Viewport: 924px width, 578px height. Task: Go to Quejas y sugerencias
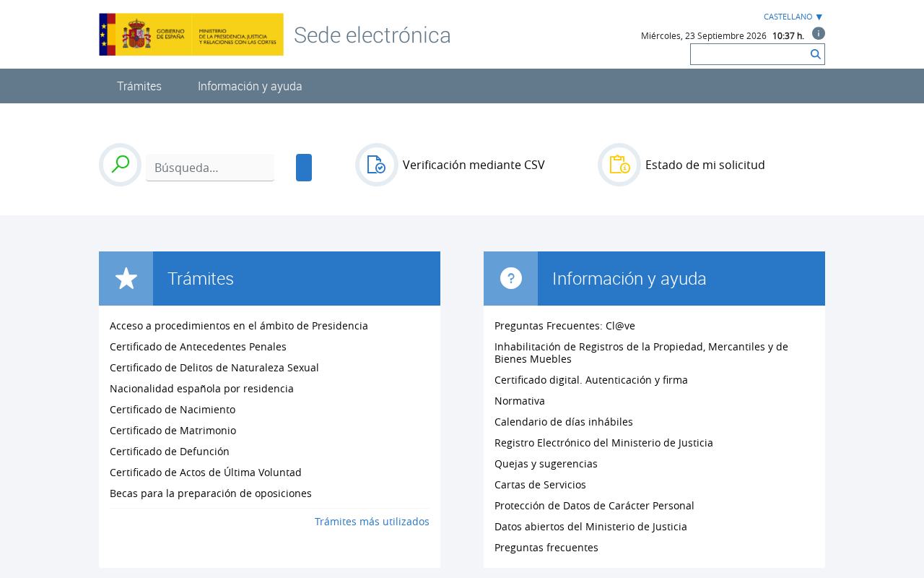tap(546, 464)
